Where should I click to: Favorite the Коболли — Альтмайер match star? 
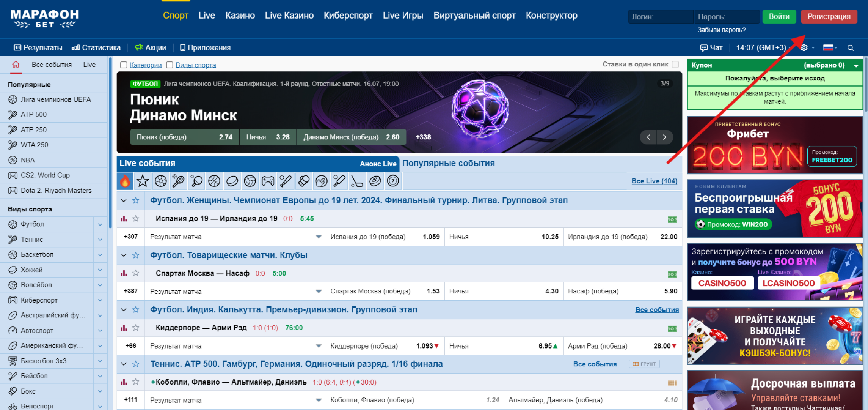point(135,382)
